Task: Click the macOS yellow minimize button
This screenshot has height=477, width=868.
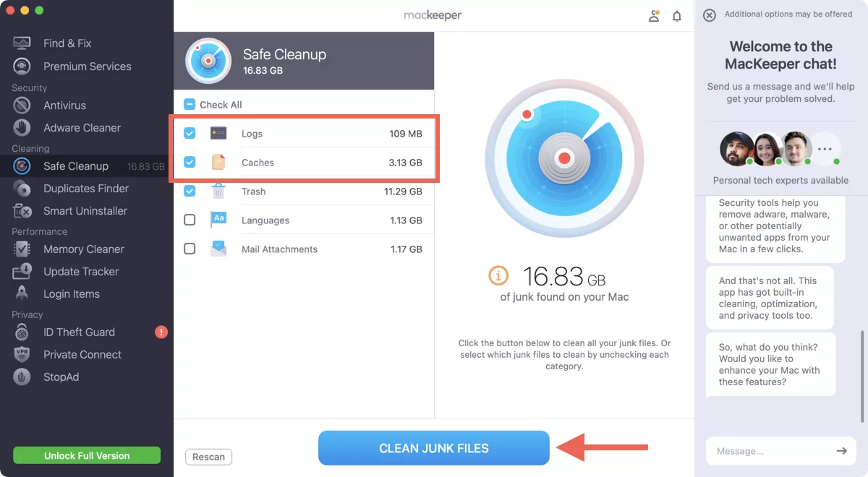Action: click(25, 11)
